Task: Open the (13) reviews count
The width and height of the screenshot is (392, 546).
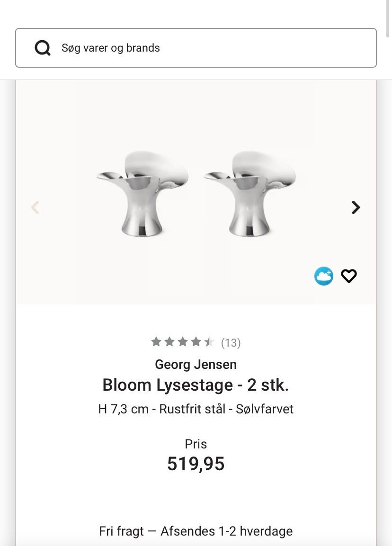Action: (x=231, y=343)
